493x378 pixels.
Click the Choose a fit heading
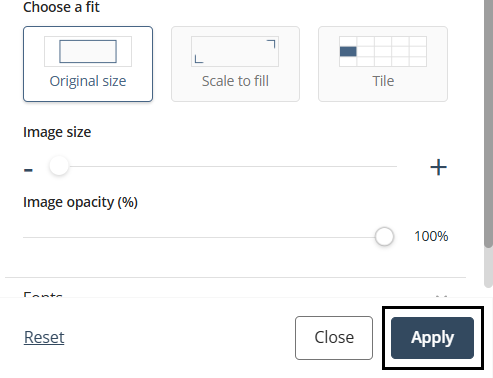coord(61,7)
